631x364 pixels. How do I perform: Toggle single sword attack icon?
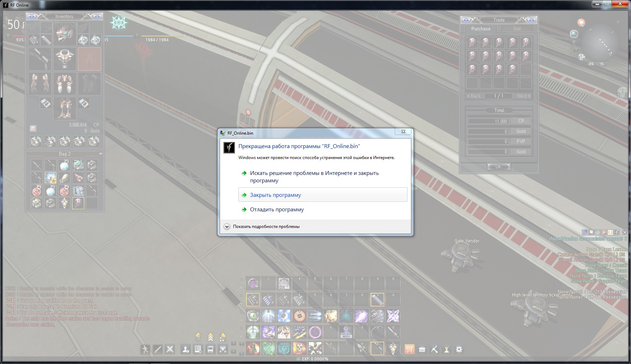click(x=158, y=350)
